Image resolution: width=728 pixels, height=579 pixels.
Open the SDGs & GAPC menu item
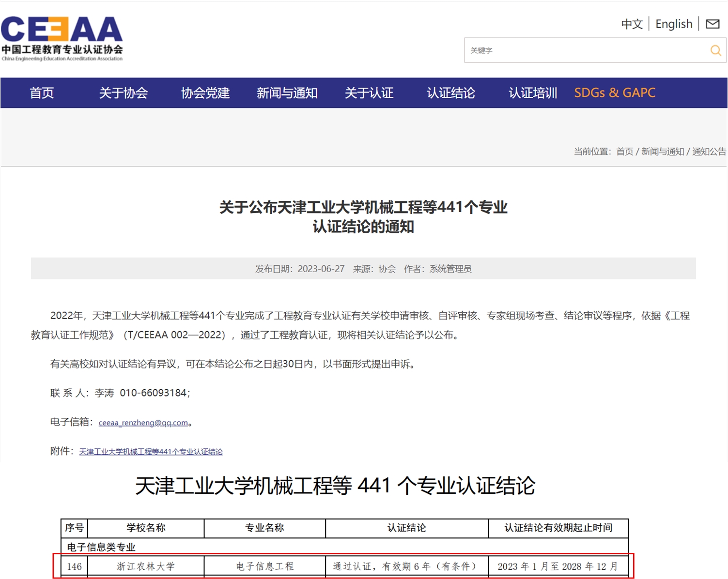point(614,93)
